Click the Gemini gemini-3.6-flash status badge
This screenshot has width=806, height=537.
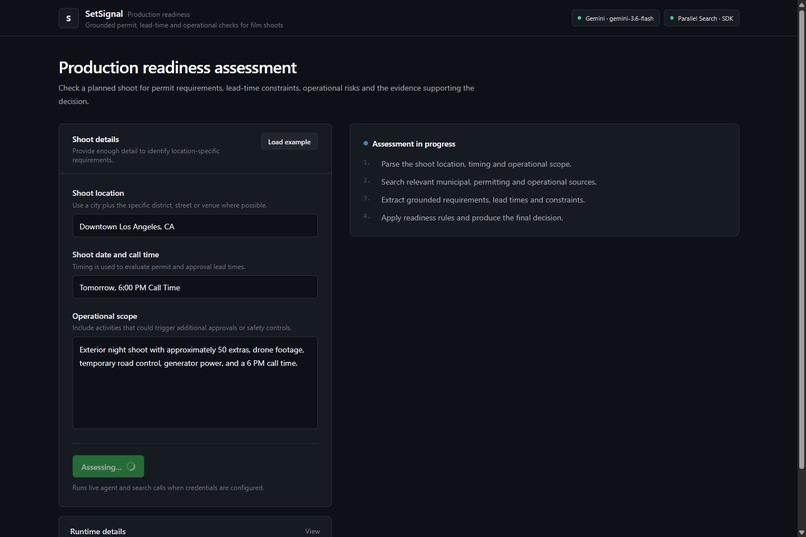(615, 18)
